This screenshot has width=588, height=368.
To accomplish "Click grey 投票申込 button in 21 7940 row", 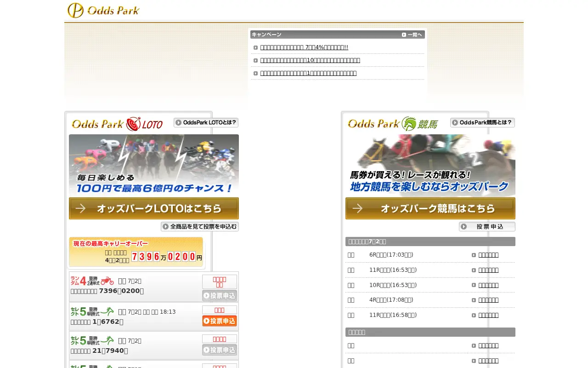I will 220,350.
